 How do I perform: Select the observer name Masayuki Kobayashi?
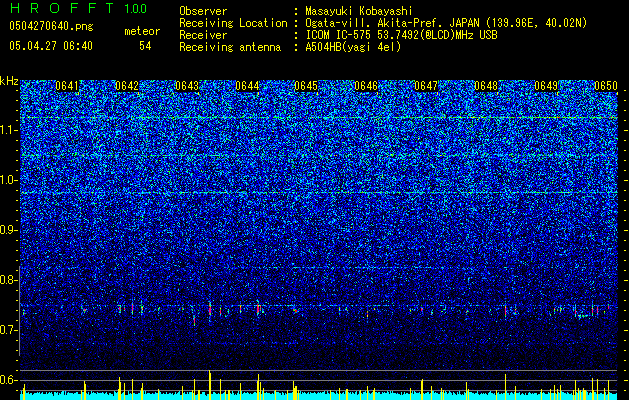358,11
